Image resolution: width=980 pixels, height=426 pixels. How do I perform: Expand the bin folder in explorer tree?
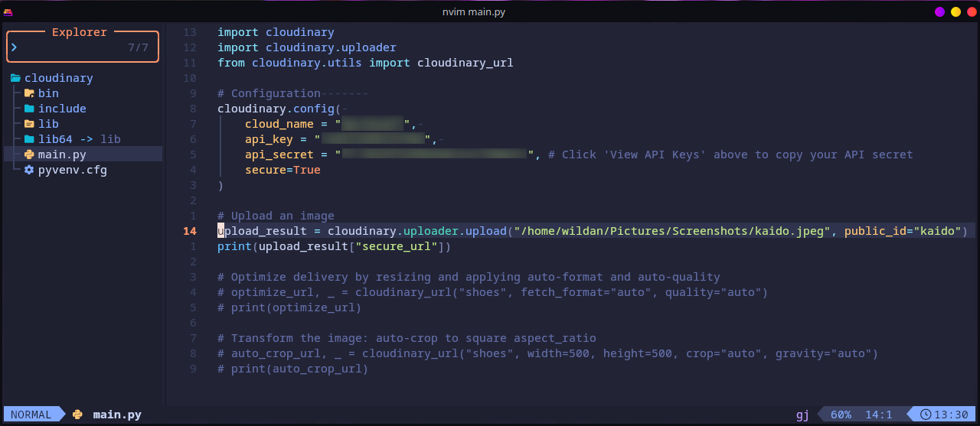coord(48,93)
